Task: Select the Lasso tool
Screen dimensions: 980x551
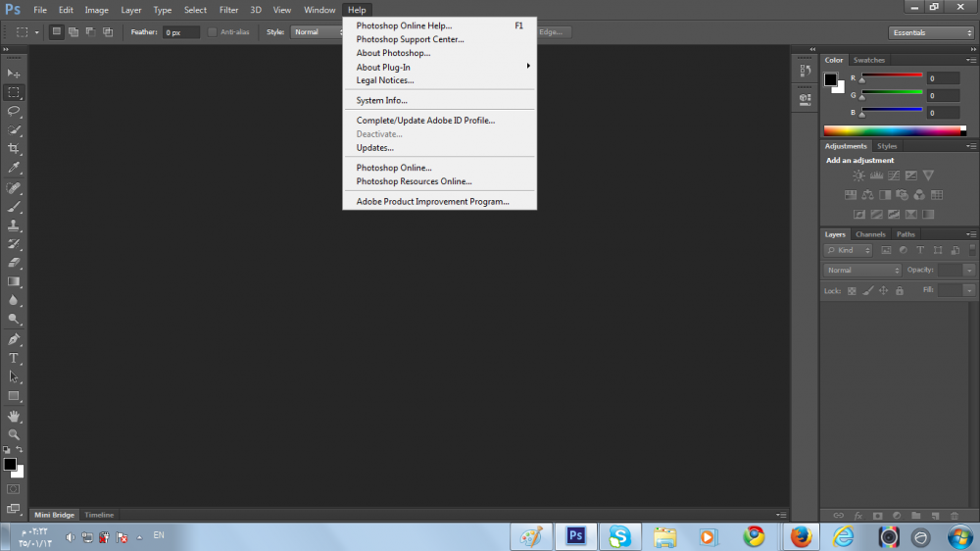Action: [14, 111]
